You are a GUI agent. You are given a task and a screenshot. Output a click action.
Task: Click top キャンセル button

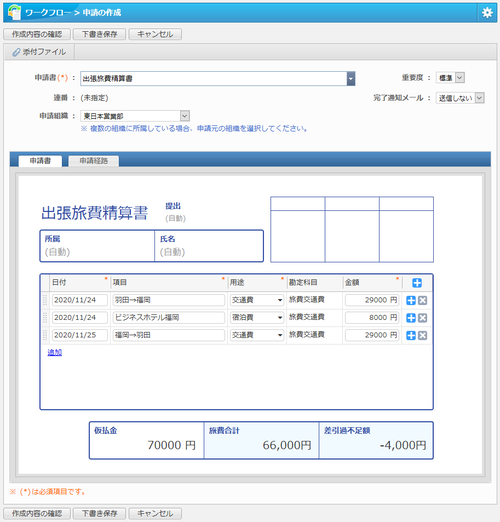point(155,34)
